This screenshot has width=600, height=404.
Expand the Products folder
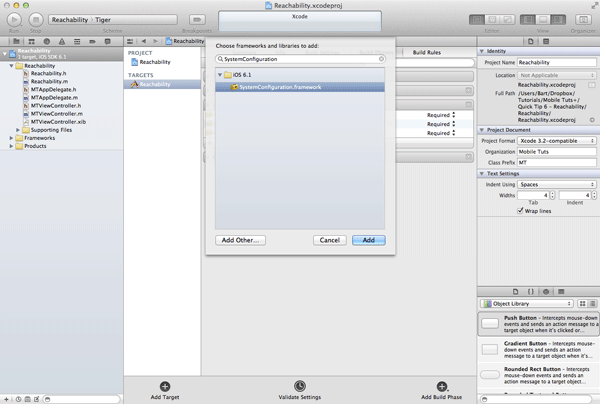(x=11, y=146)
